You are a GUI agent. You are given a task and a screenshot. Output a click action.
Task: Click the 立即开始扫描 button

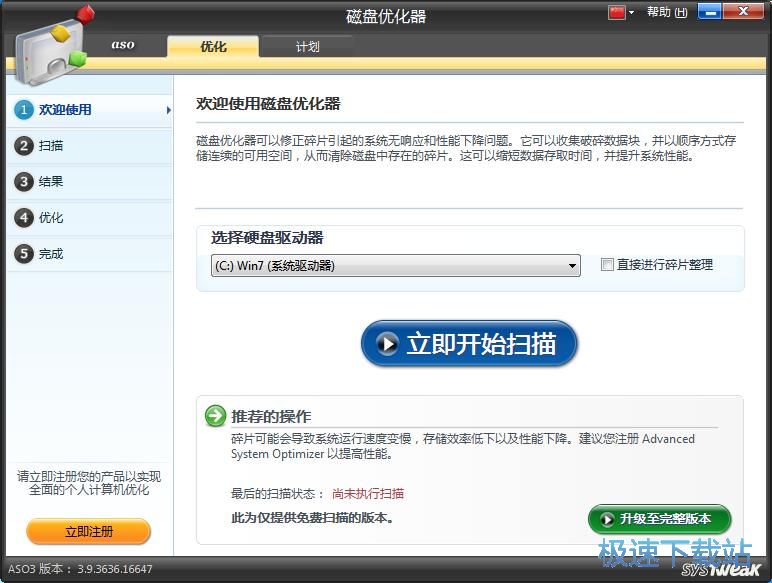pyautogui.click(x=469, y=343)
